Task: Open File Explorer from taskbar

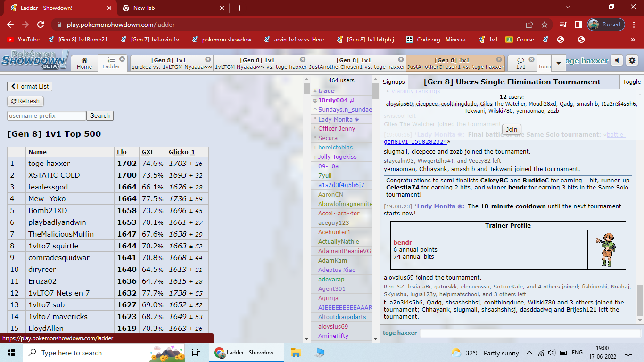Action: coord(296,353)
